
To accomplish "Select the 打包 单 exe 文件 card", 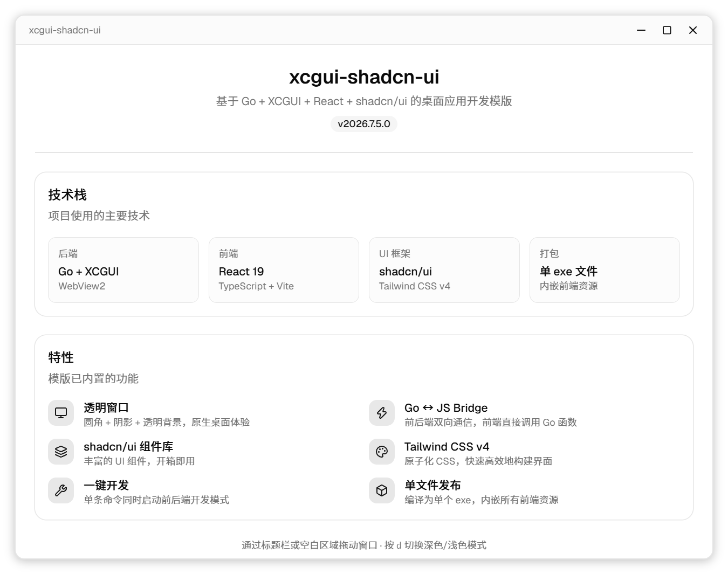I will click(605, 270).
